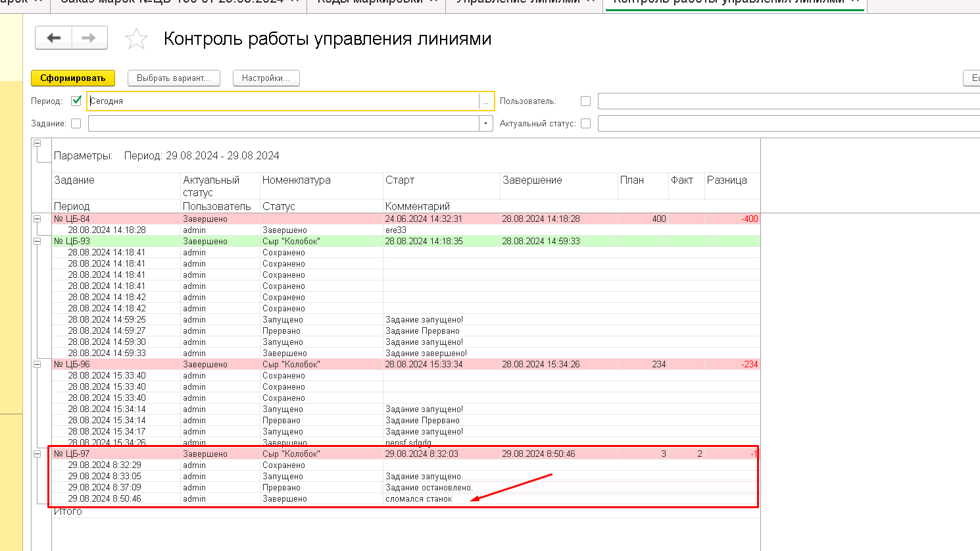Select the № ЦБ-84 task cell

pyautogui.click(x=116, y=219)
